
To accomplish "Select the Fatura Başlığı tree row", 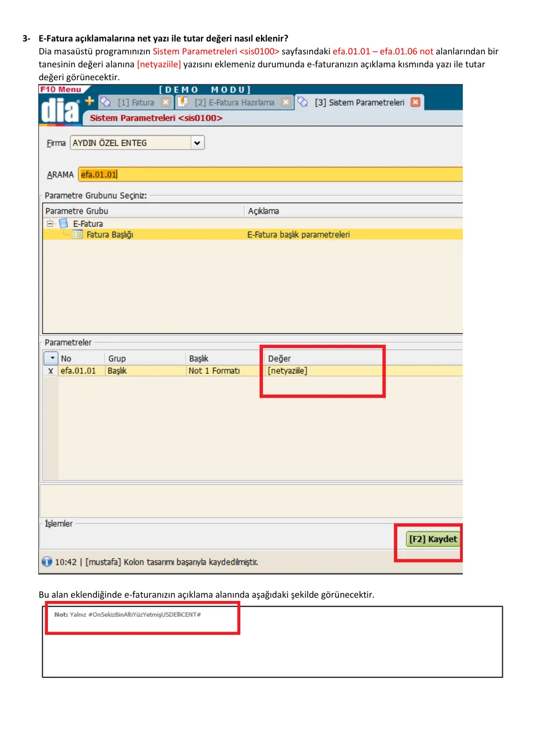I will tap(253, 234).
